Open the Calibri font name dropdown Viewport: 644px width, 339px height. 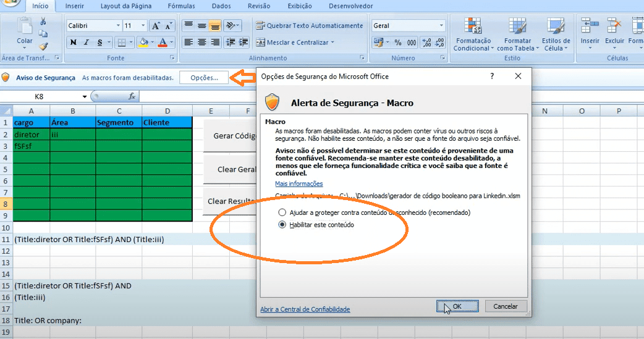[118, 25]
